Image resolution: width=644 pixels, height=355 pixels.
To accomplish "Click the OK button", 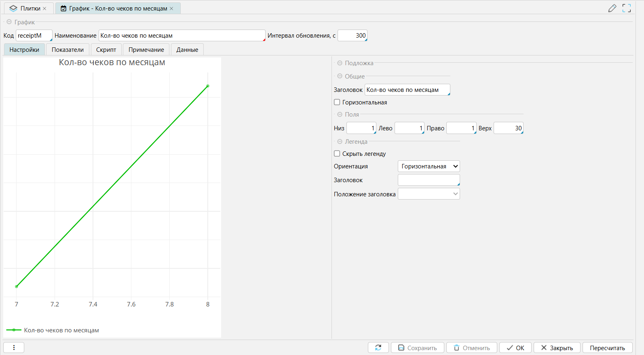I will [x=515, y=348].
